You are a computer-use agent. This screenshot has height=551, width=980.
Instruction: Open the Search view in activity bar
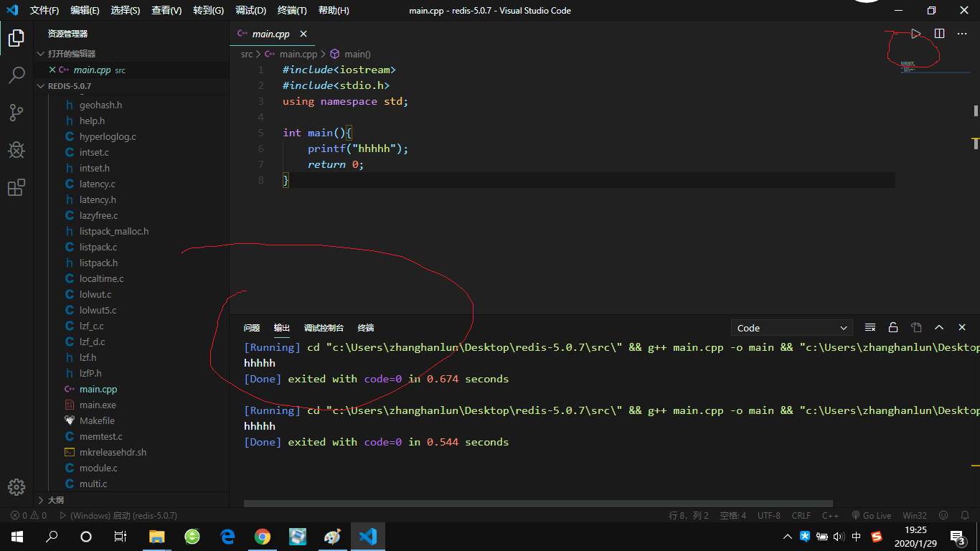17,75
